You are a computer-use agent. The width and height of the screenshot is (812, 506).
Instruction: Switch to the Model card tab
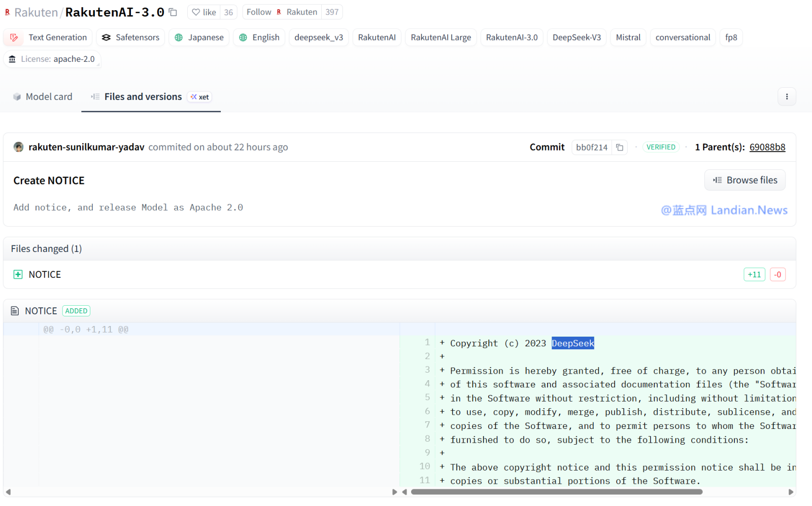coord(43,97)
